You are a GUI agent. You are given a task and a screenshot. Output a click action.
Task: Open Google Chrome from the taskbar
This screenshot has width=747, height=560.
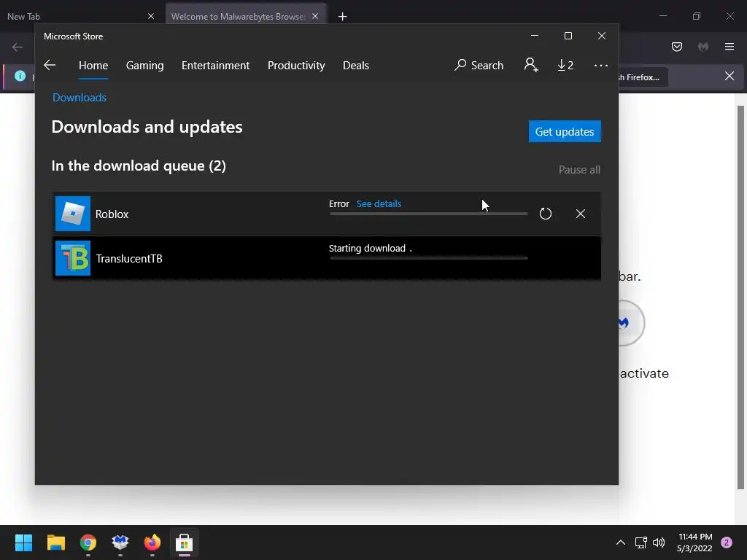click(88, 542)
